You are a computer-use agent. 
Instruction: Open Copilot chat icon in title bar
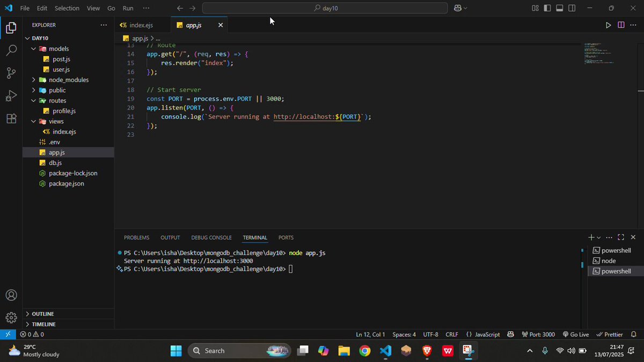pyautogui.click(x=458, y=8)
